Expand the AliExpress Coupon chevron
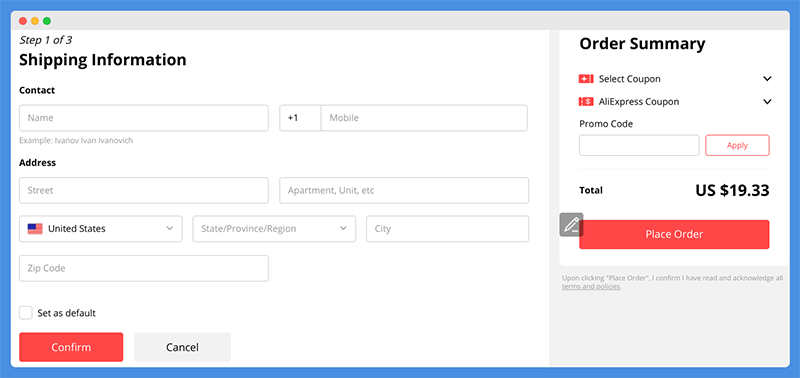 [767, 102]
